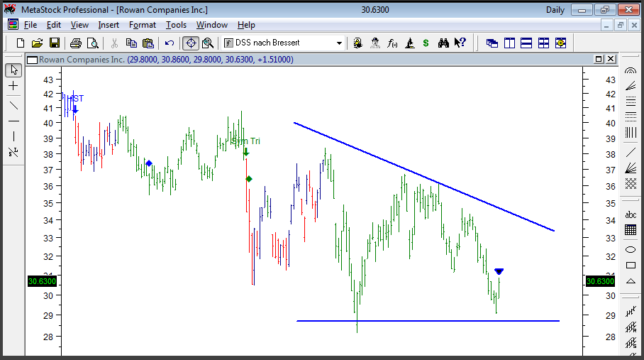The width and height of the screenshot is (644, 360).
Task: Select the crosshair plus tool in left toolbar
Action: (x=13, y=86)
